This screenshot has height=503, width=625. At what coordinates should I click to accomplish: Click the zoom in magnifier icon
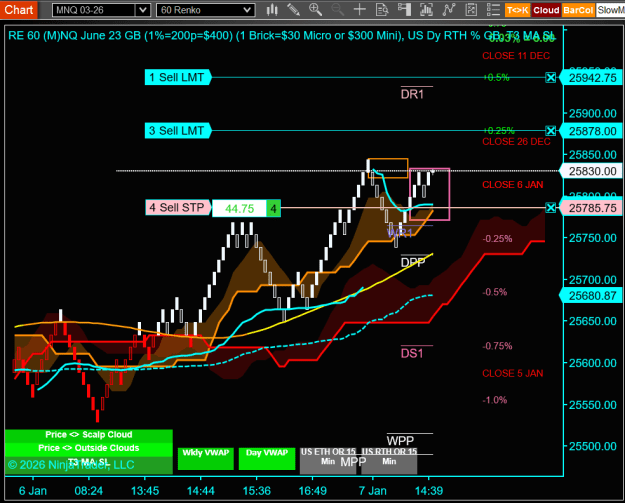coord(315,10)
